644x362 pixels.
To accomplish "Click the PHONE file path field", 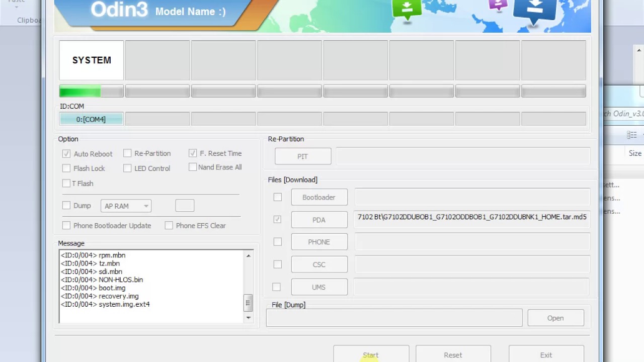I will tap(472, 242).
